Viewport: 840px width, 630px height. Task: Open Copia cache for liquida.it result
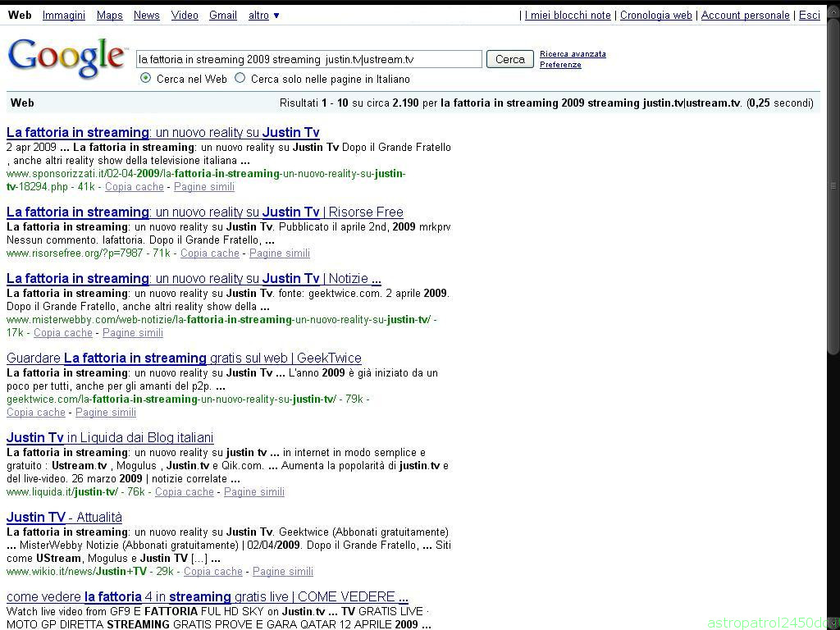coord(185,492)
